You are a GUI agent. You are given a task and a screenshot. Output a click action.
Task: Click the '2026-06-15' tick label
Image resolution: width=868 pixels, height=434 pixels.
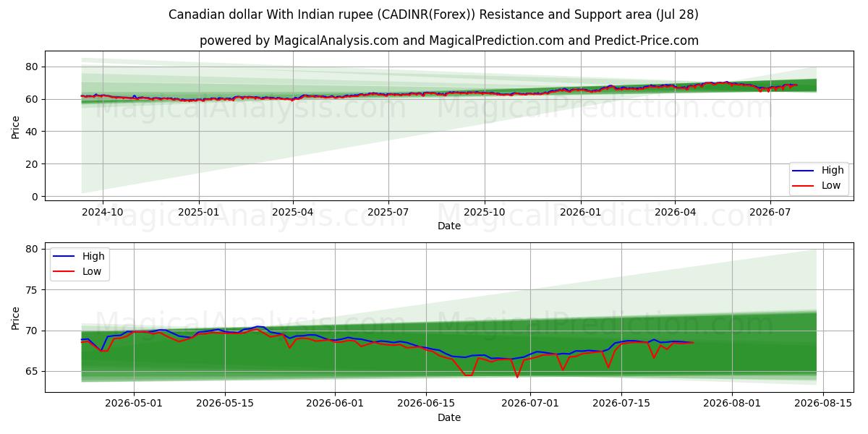(426, 404)
